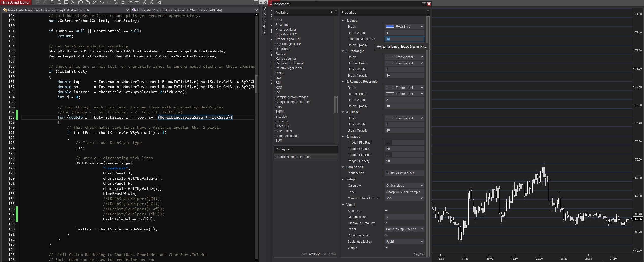The image size is (644, 262).
Task: Comment out the selected lines
Action: (145, 2)
